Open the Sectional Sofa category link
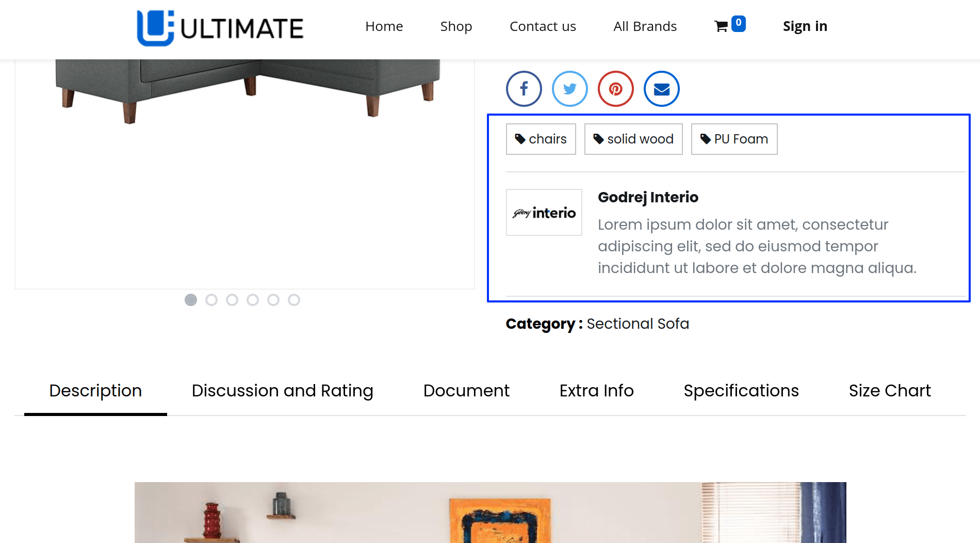The image size is (980, 543). [638, 324]
